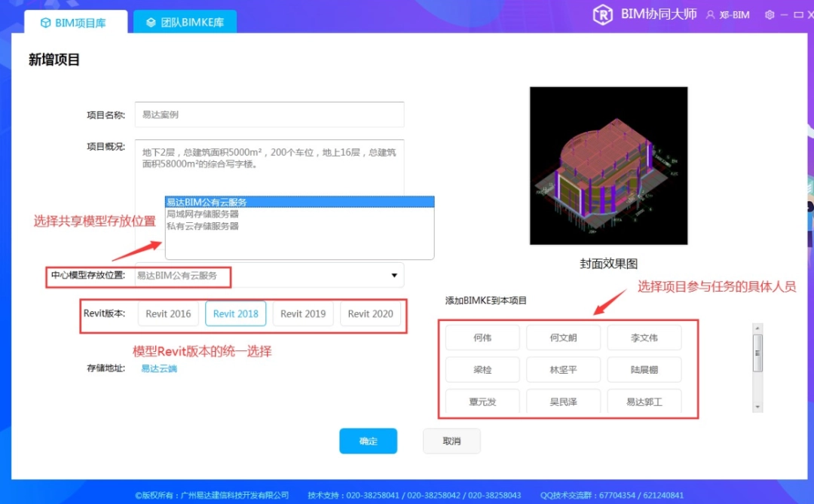Open the 易达云端 storage address link

[x=159, y=368]
